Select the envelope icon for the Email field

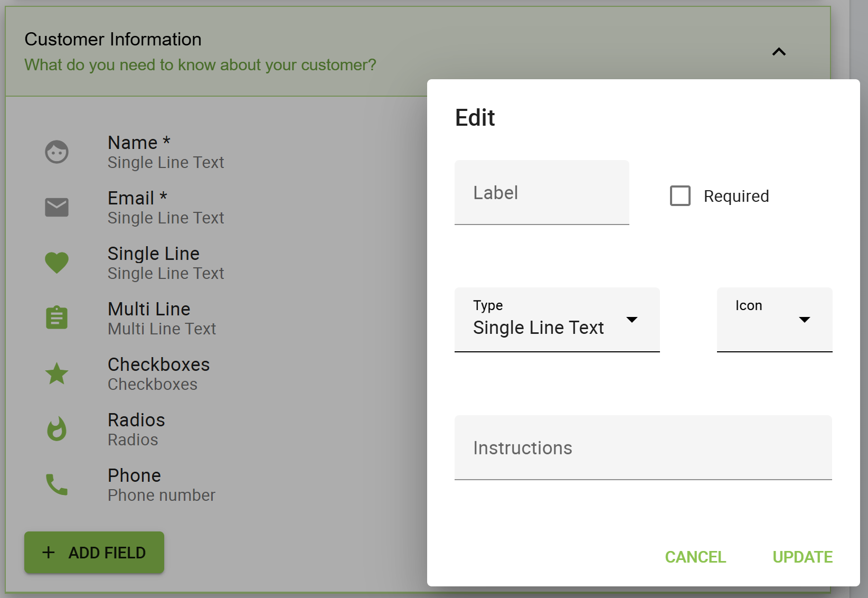pos(56,207)
